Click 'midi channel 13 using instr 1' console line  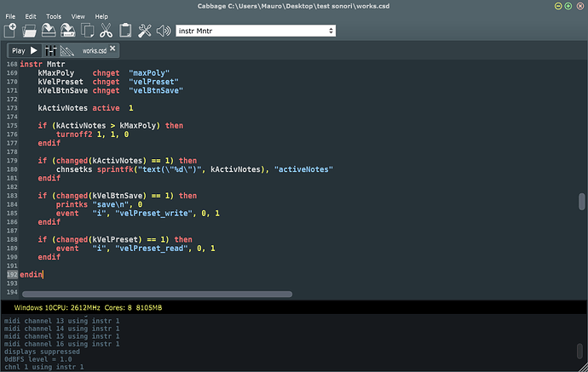coord(61,321)
